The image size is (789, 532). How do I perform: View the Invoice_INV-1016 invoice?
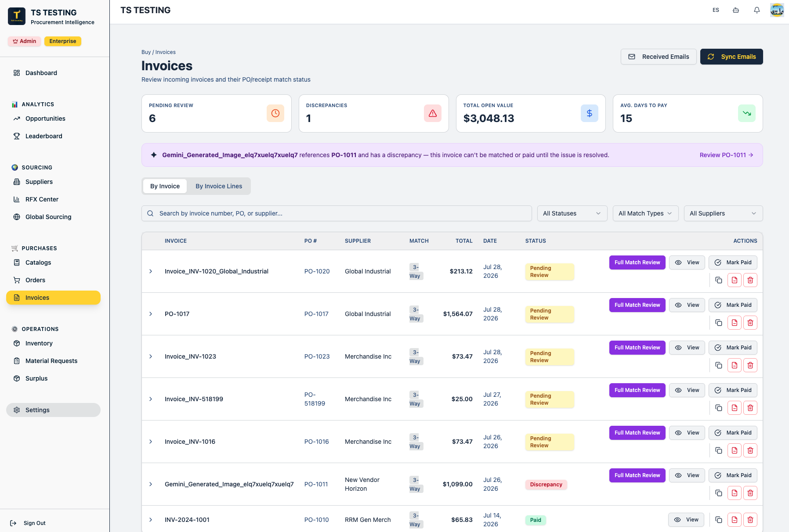(x=687, y=433)
